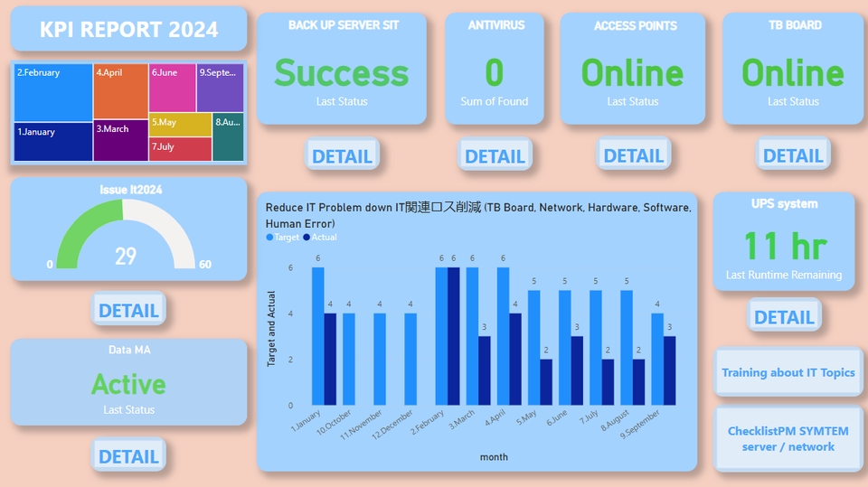868x487 pixels.
Task: Select 9.September target bar in chart
Action: pos(657,360)
